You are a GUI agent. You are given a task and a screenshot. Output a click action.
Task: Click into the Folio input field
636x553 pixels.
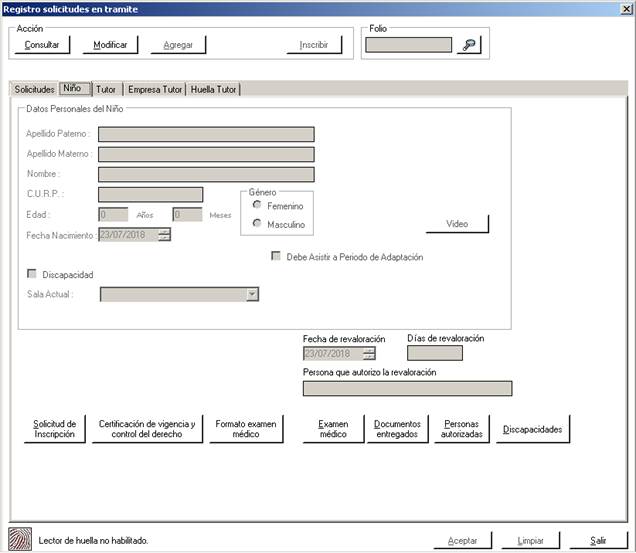[408, 45]
